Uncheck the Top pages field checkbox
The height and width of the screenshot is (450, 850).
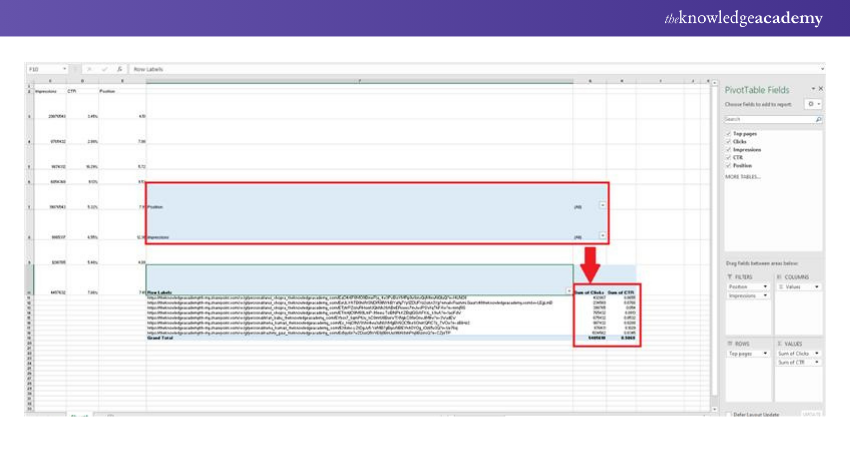[x=727, y=133]
